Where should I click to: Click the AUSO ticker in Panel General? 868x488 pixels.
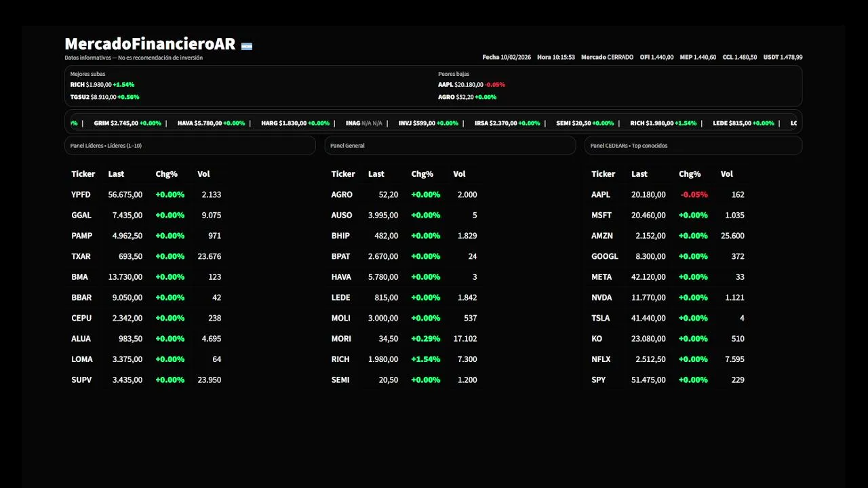[x=342, y=215]
